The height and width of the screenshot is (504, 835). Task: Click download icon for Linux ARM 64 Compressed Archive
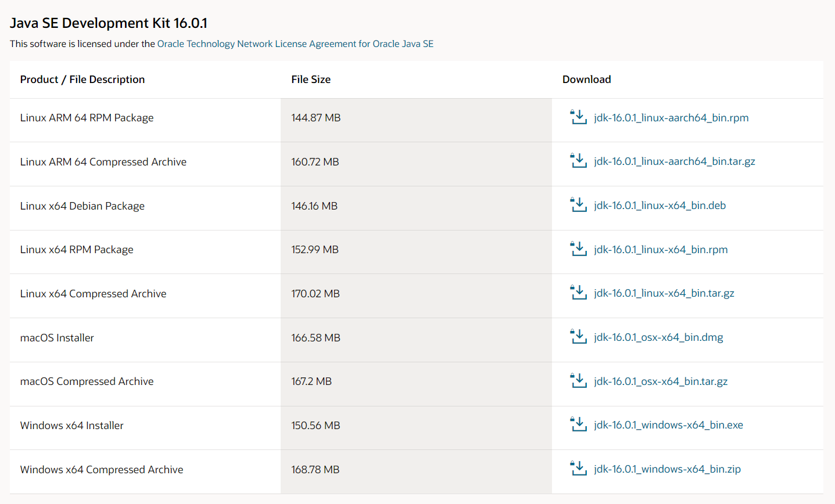click(x=579, y=161)
